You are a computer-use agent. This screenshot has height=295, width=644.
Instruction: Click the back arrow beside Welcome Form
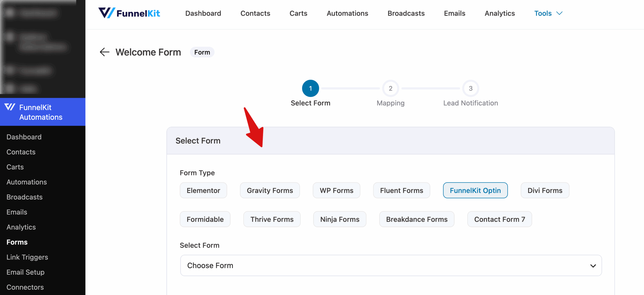tap(104, 52)
